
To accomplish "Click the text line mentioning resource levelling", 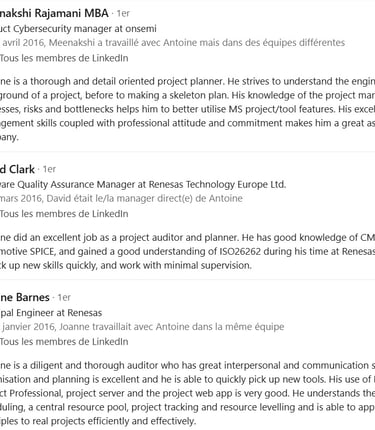I will point(187,407).
